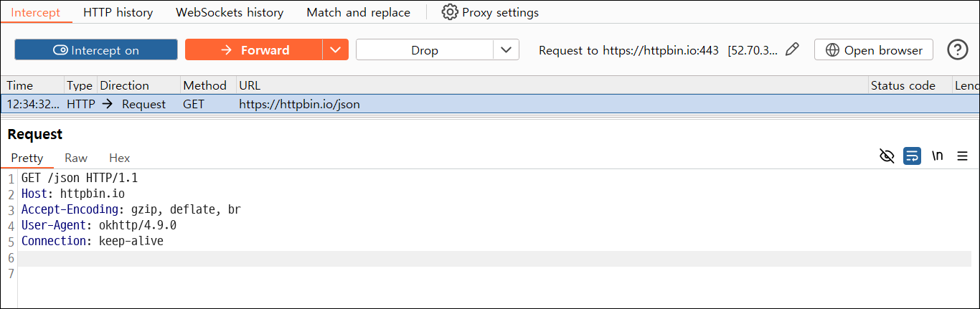Drop the intercepted request
This screenshot has height=309, width=980.
[425, 49]
